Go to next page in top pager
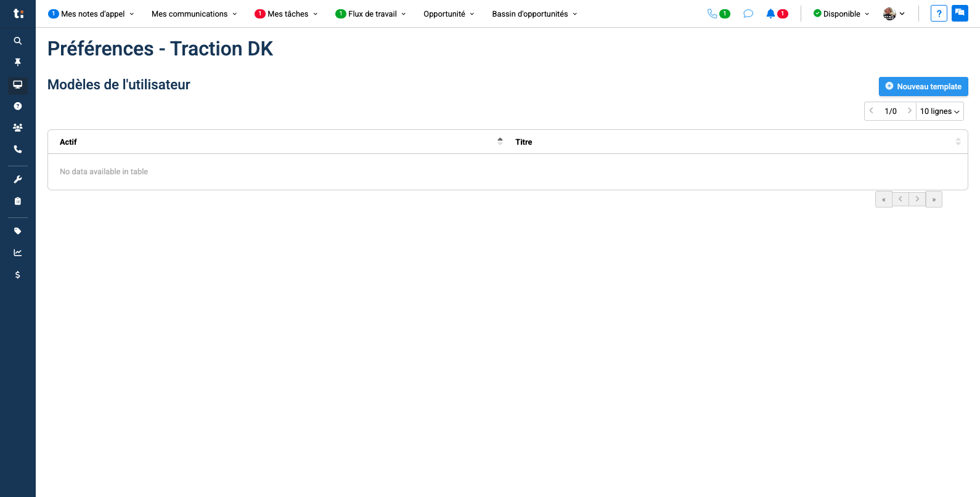 (909, 111)
